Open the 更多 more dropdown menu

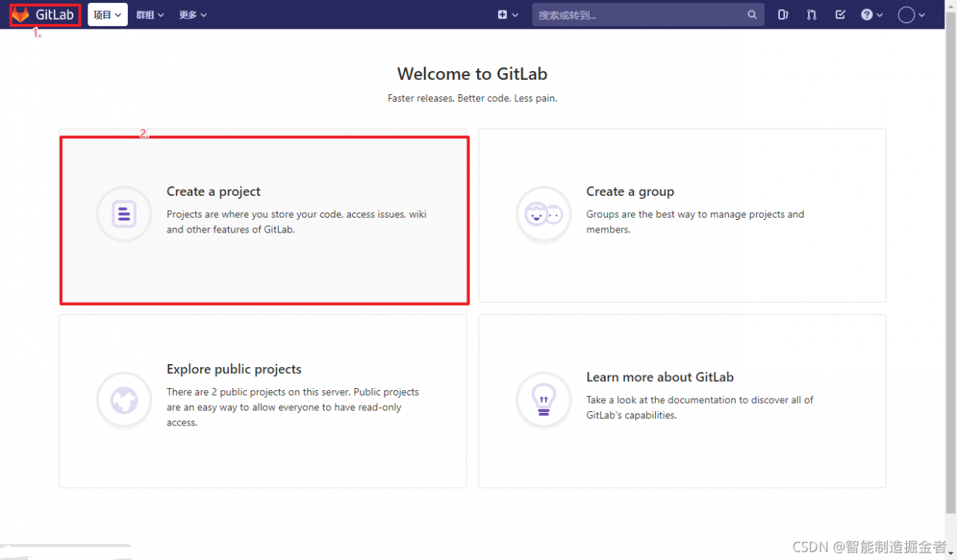193,14
